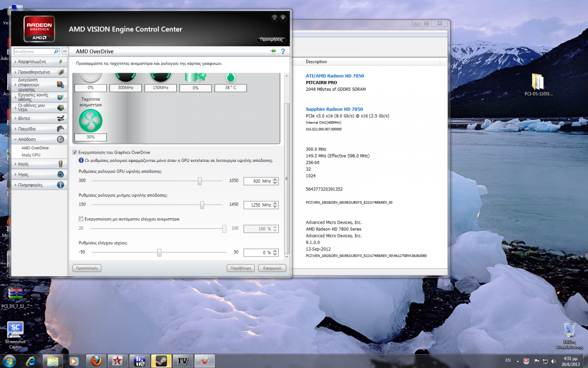Click the Παιχνίδια gamepad icon
The height and width of the screenshot is (368, 588).
point(60,129)
